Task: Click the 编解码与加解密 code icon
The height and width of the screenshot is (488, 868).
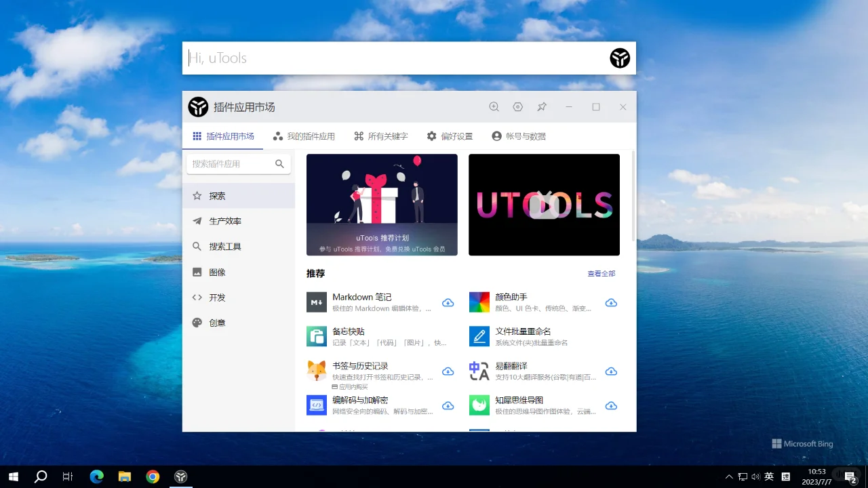Action: coord(317,405)
